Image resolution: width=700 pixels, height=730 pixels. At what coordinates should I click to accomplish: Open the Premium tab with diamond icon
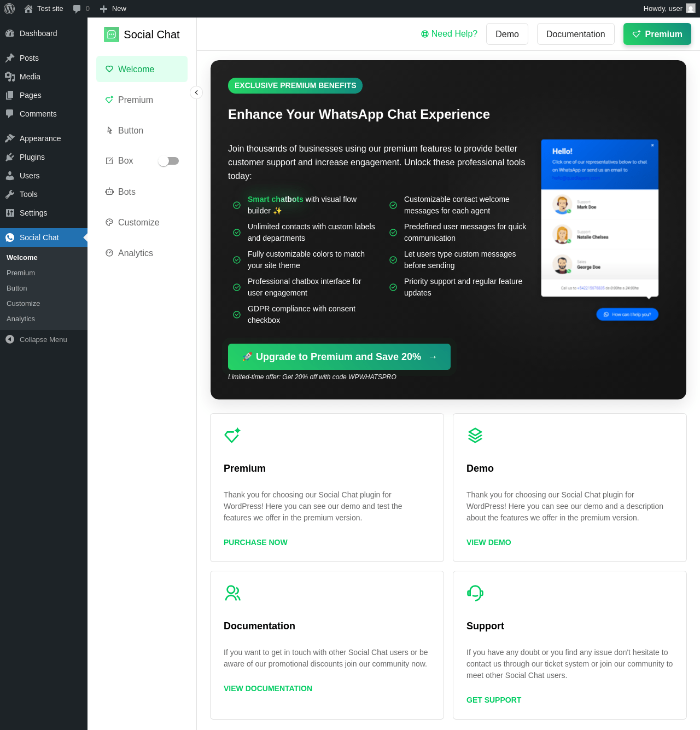click(x=142, y=100)
